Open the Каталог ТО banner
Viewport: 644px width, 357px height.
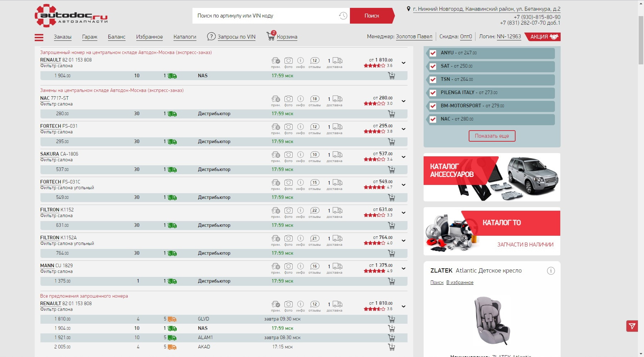(x=492, y=231)
